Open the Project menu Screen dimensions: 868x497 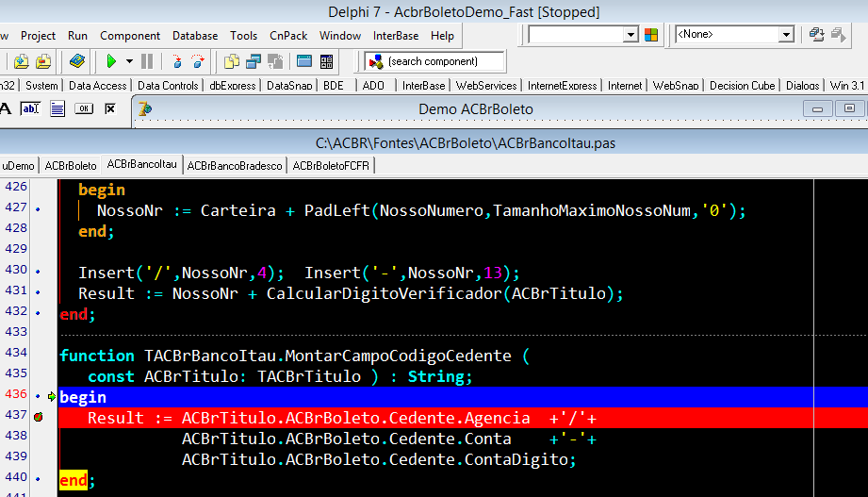tap(39, 36)
